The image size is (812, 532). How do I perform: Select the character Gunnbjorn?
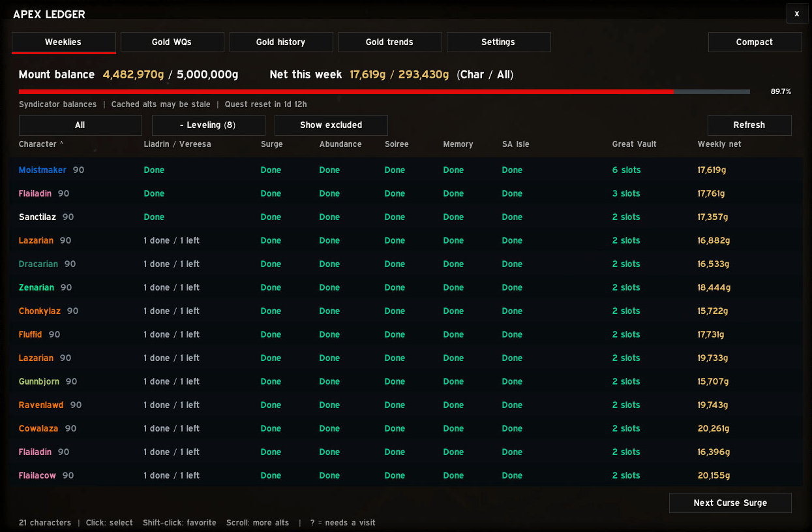point(406,381)
